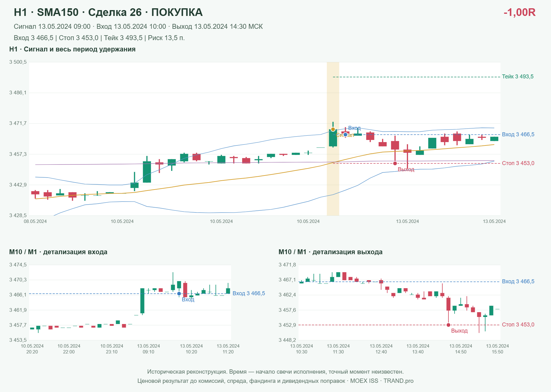Click the blue entry marker dot on H1 chart

click(x=345, y=134)
